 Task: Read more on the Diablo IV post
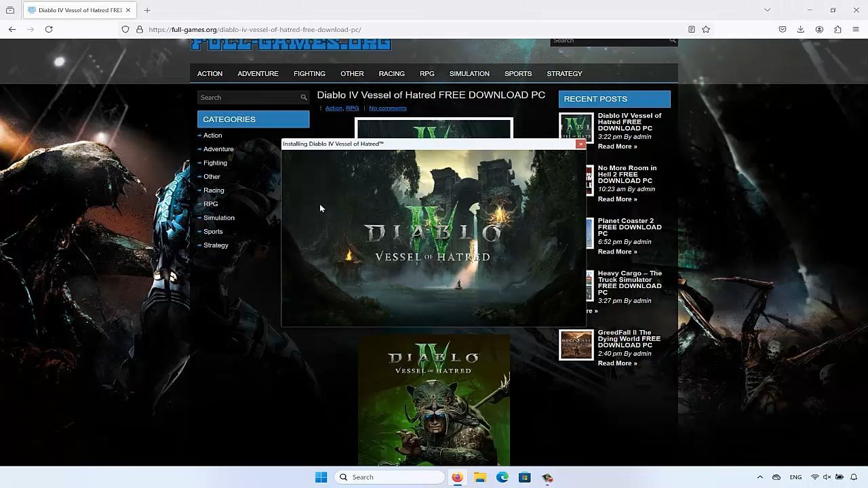click(x=617, y=146)
